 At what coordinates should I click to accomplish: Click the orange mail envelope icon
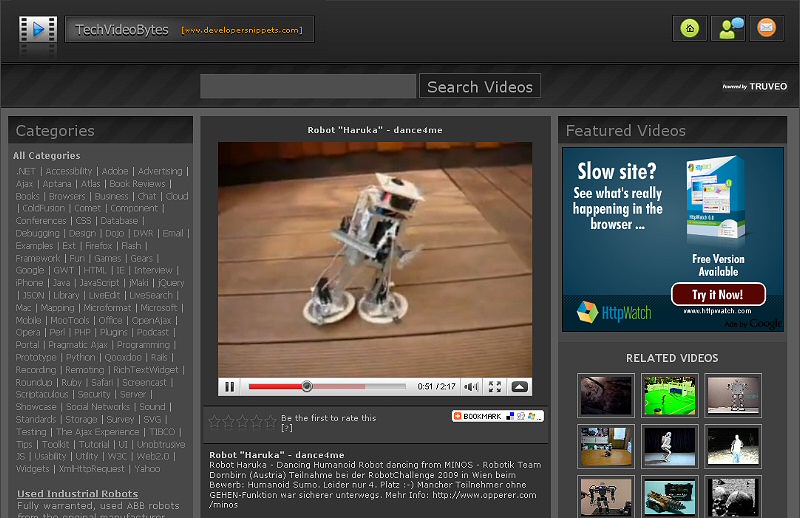click(x=766, y=28)
